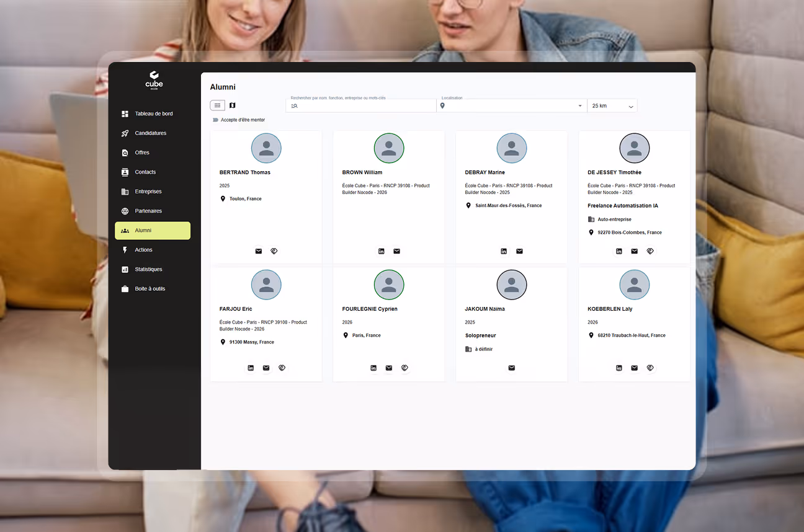Focus the alumni search field

(x=361, y=105)
